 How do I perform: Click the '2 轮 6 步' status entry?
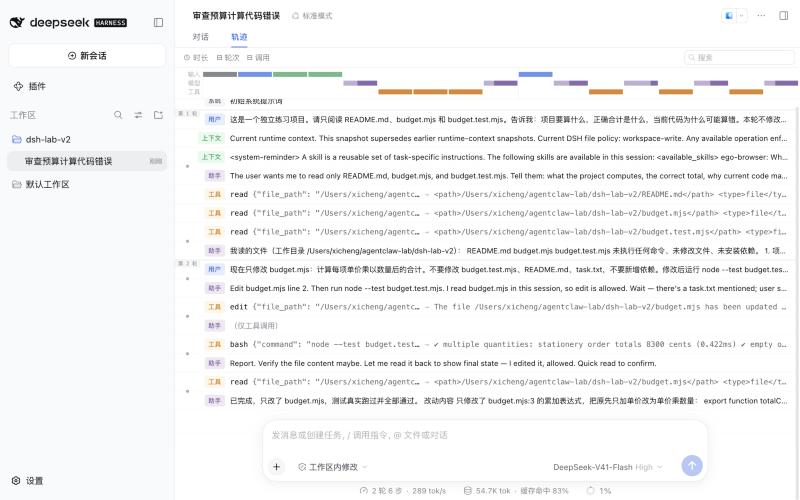pos(403,491)
